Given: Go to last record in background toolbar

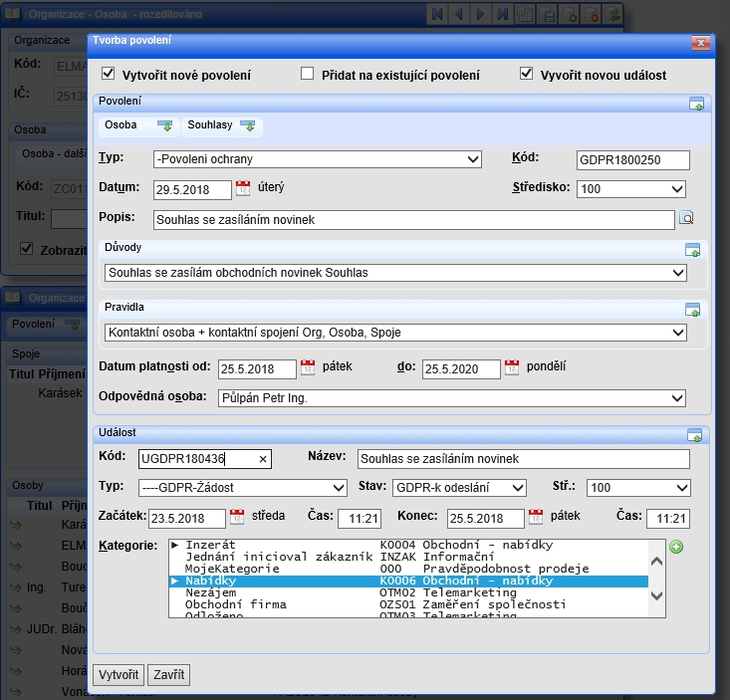Looking at the screenshot, I should [x=502, y=14].
